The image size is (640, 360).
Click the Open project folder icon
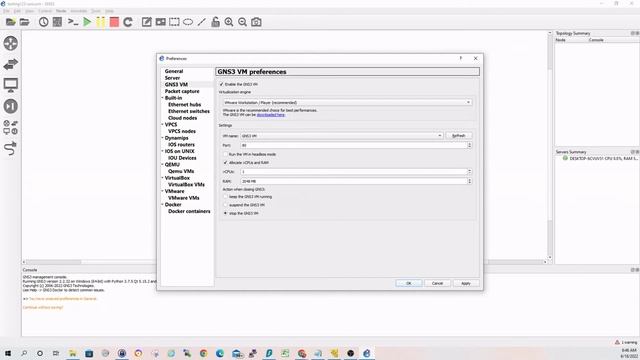click(24, 22)
